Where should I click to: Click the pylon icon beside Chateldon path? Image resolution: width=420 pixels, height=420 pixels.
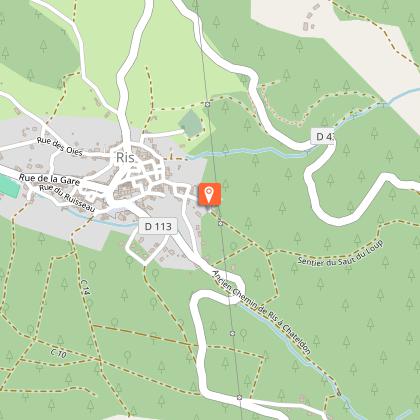[232, 333]
